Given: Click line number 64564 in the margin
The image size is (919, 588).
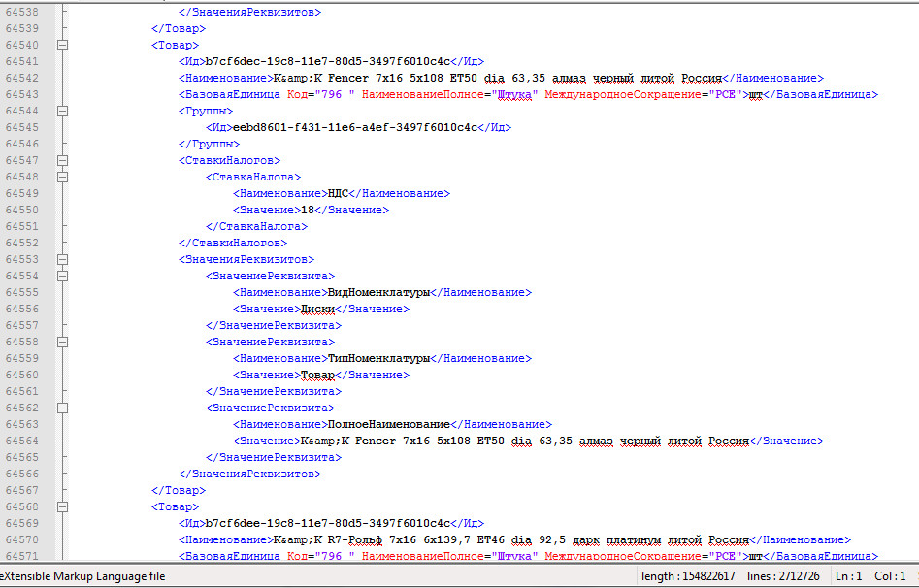Looking at the screenshot, I should pyautogui.click(x=22, y=441).
